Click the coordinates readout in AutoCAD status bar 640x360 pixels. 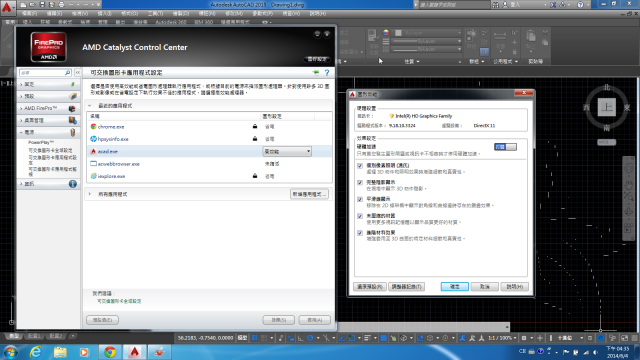pos(205,338)
